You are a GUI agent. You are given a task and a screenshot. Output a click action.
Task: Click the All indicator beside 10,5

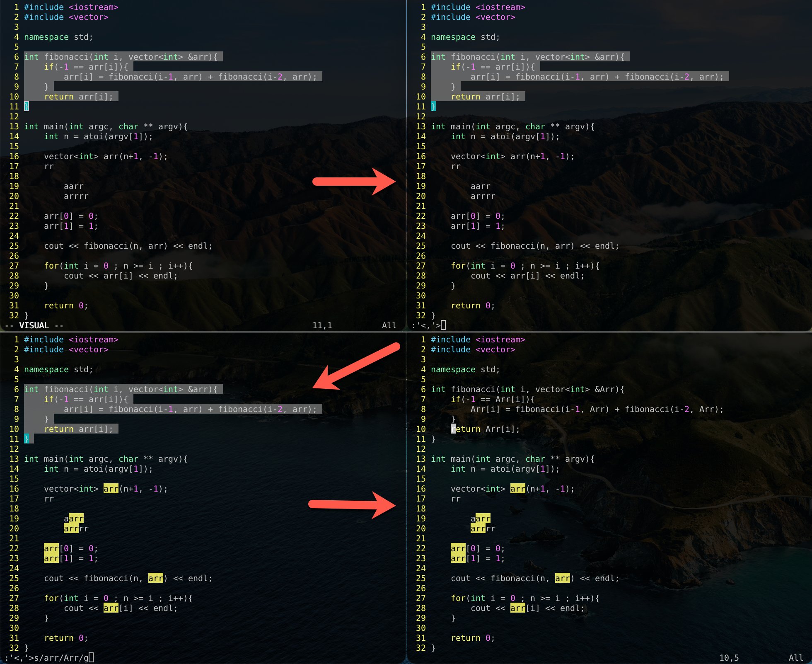tap(795, 658)
